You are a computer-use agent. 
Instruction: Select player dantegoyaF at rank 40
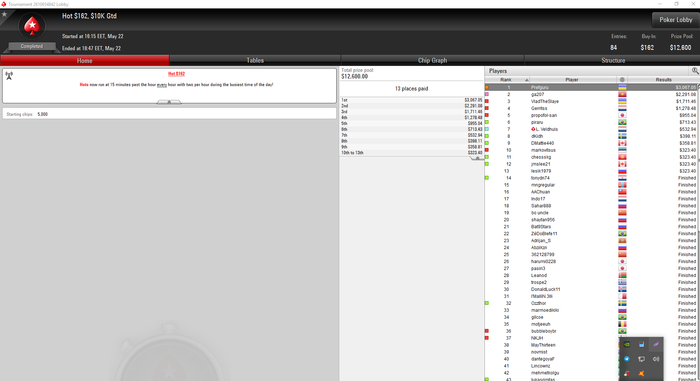pyautogui.click(x=592, y=359)
